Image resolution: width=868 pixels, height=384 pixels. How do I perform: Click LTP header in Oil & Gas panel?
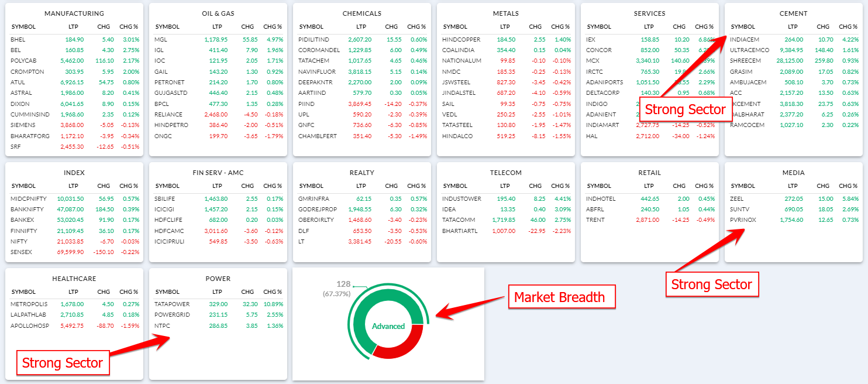coord(217,26)
